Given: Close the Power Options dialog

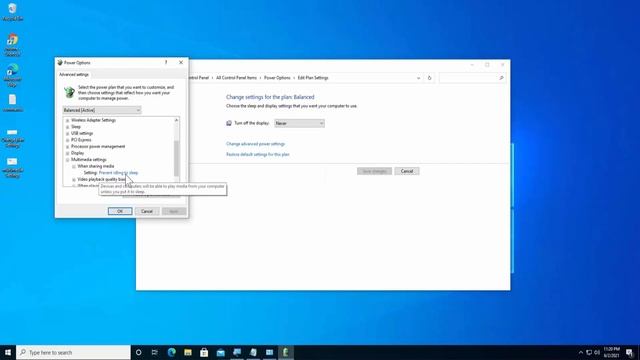Looking at the screenshot, I should (x=181, y=62).
